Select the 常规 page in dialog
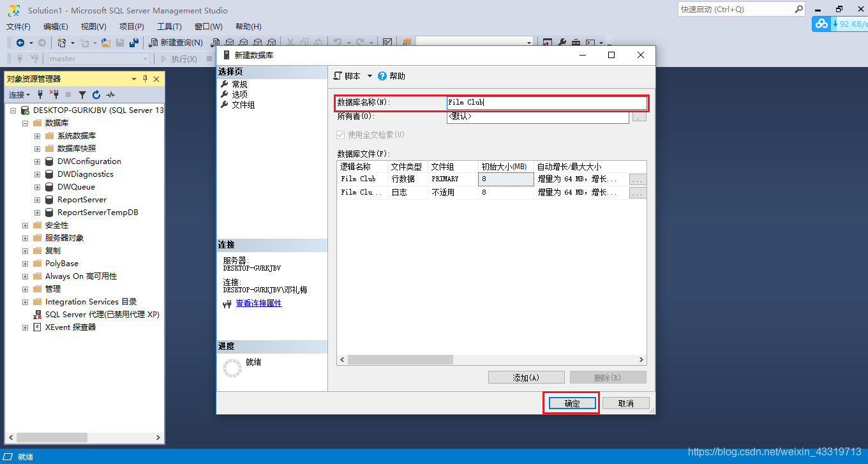This screenshot has width=868, height=464. point(239,84)
